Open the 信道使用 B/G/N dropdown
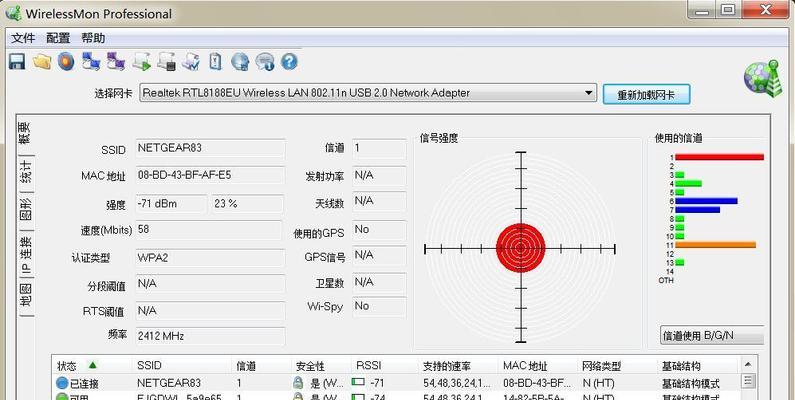This screenshot has width=795, height=400. pos(712,335)
